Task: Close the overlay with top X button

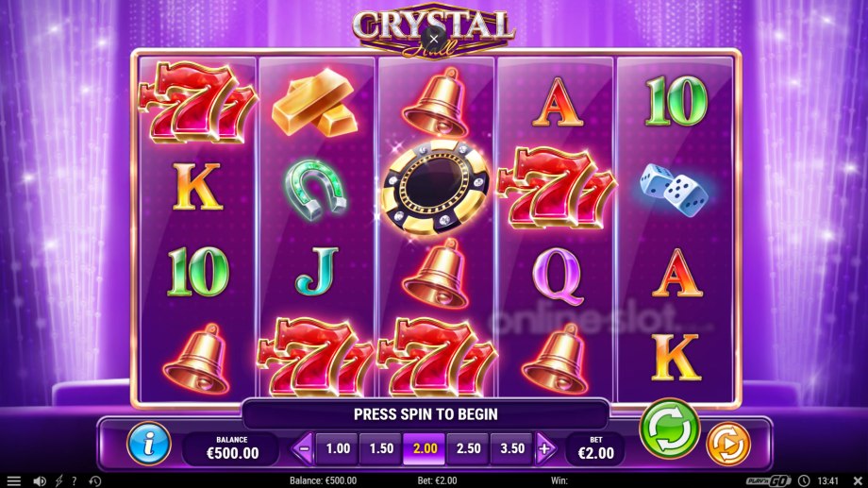Action: tap(434, 39)
